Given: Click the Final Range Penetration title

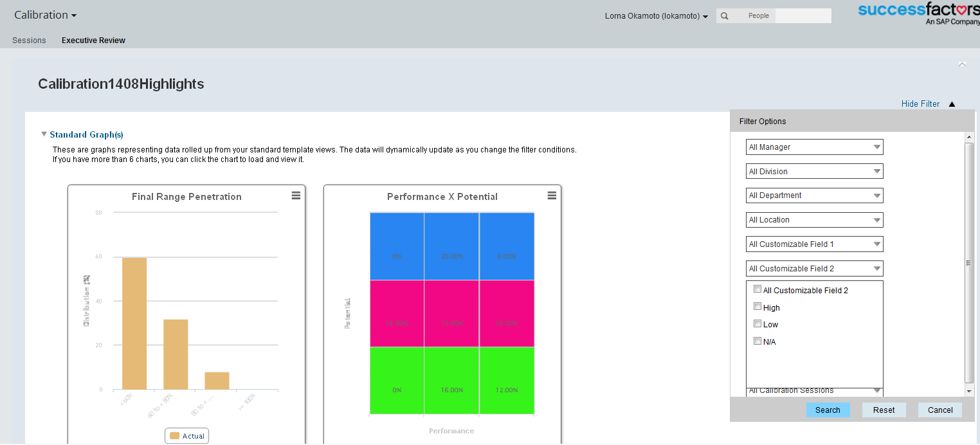Looking at the screenshot, I should pyautogui.click(x=186, y=197).
